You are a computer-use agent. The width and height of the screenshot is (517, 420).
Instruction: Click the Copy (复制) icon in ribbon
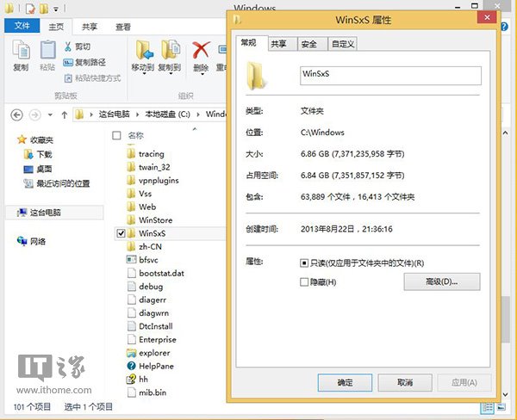point(21,51)
